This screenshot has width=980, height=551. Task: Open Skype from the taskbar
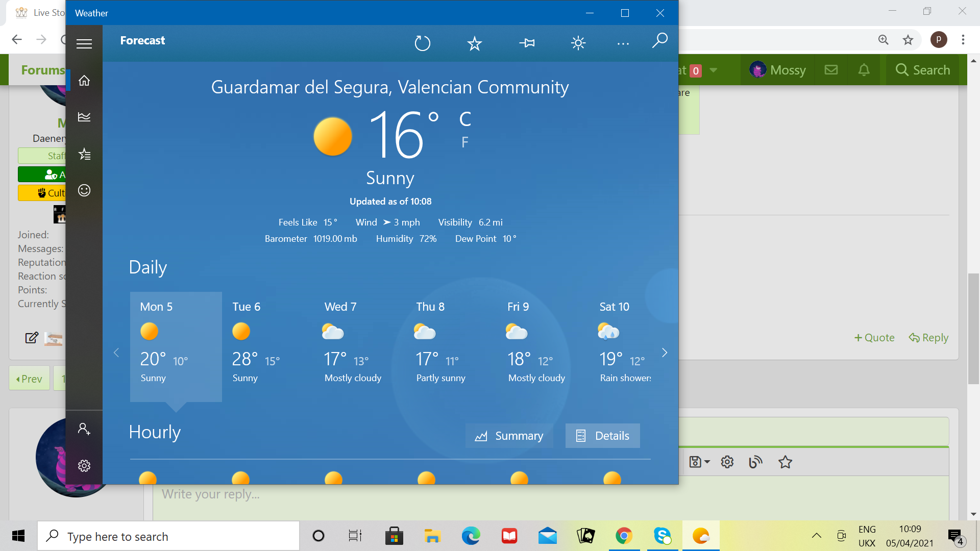pos(663,536)
